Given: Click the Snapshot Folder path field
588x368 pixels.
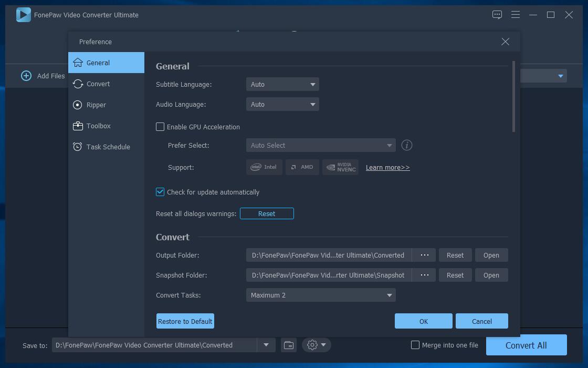Looking at the screenshot, I should (329, 275).
